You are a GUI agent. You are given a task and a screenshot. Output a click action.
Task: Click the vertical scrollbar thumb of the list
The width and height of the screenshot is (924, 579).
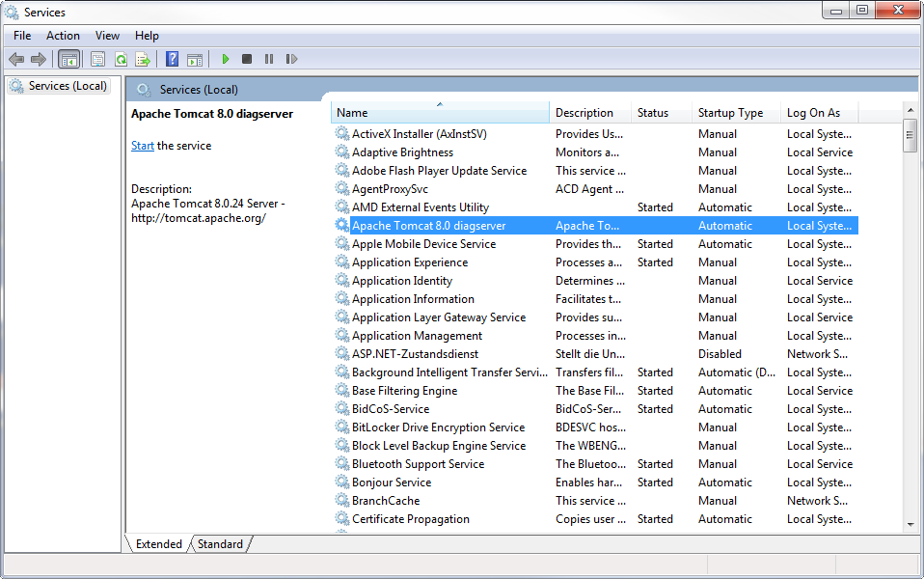coord(910,135)
